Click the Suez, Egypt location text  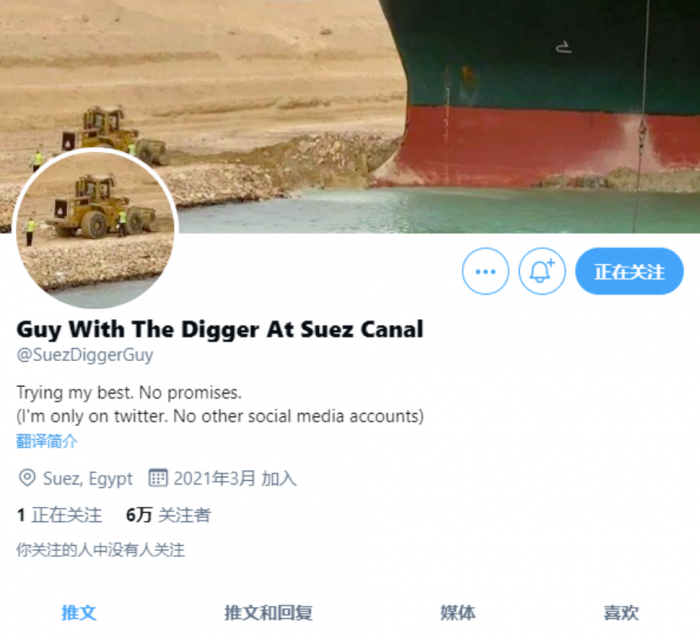pyautogui.click(x=88, y=479)
